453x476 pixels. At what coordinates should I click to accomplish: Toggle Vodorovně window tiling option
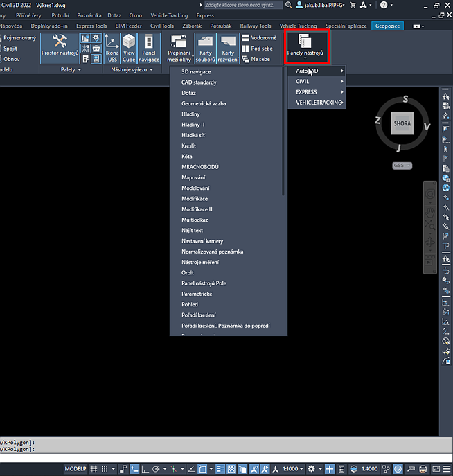click(x=259, y=38)
